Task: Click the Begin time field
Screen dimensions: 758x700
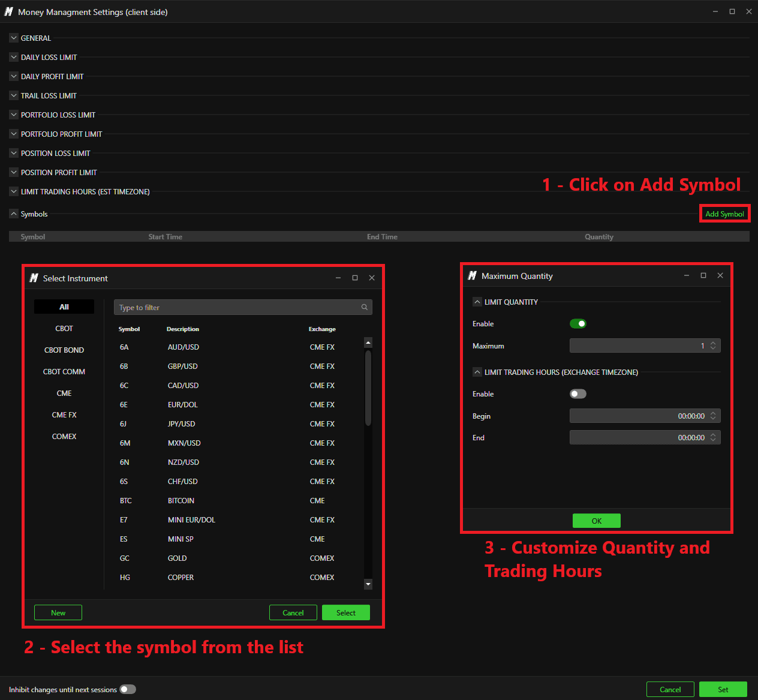Action: click(x=645, y=416)
